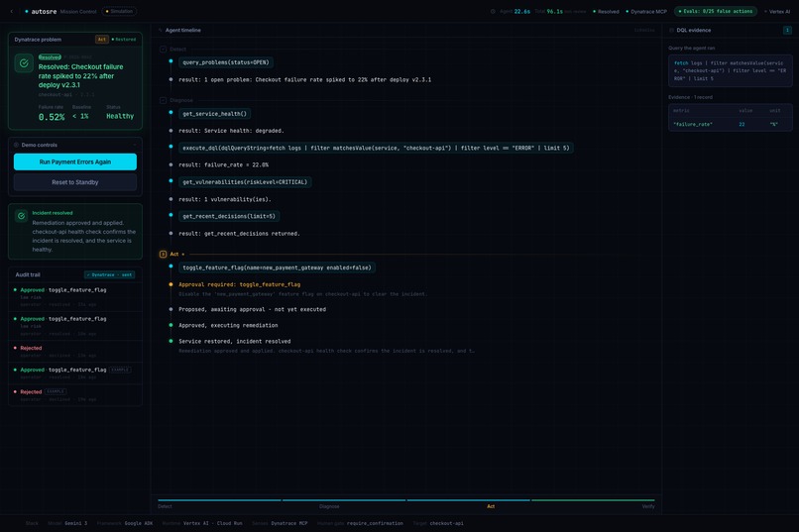Viewport: 799px width, 532px height.
Task: Go back using the header chevron
Action: click(x=12, y=11)
